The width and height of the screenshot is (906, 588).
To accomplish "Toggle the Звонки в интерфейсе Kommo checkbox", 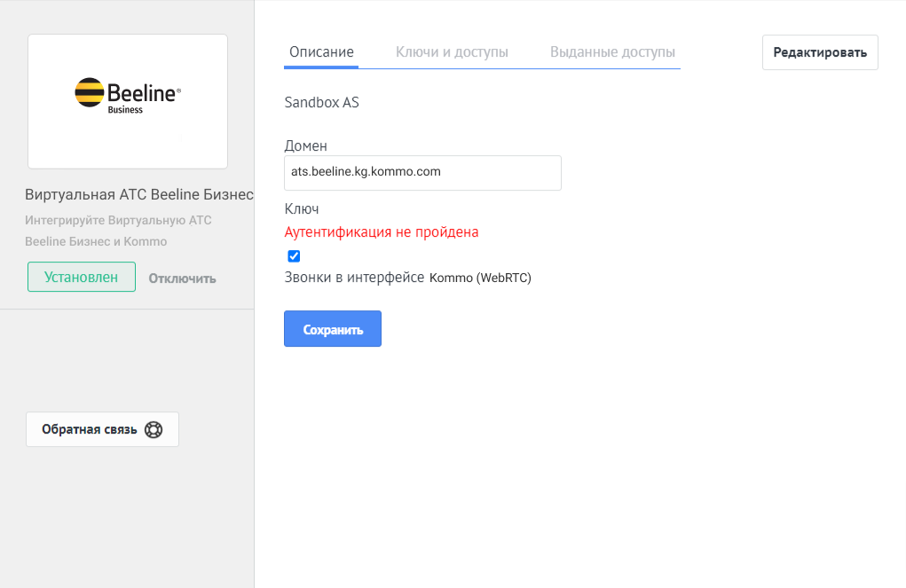I will point(294,256).
